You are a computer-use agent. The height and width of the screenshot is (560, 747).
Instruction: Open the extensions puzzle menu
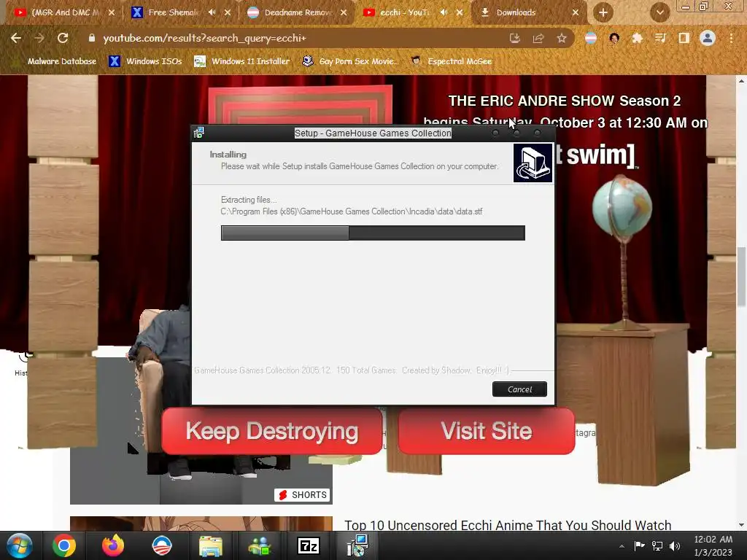coord(637,38)
